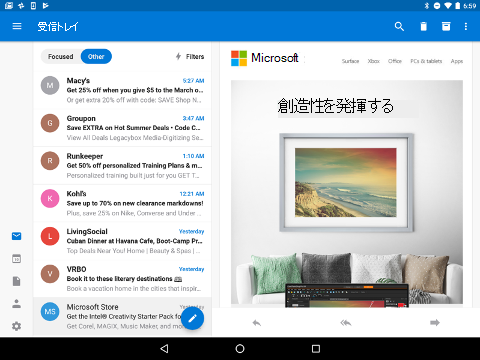Tap the Groupon sender avatar
This screenshot has width=480, height=360.
coord(50,123)
